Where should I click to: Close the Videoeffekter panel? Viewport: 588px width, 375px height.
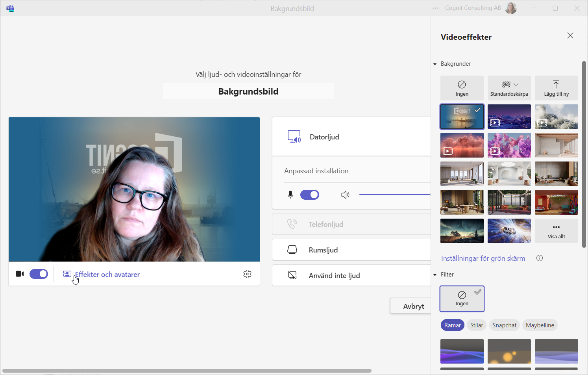point(570,35)
